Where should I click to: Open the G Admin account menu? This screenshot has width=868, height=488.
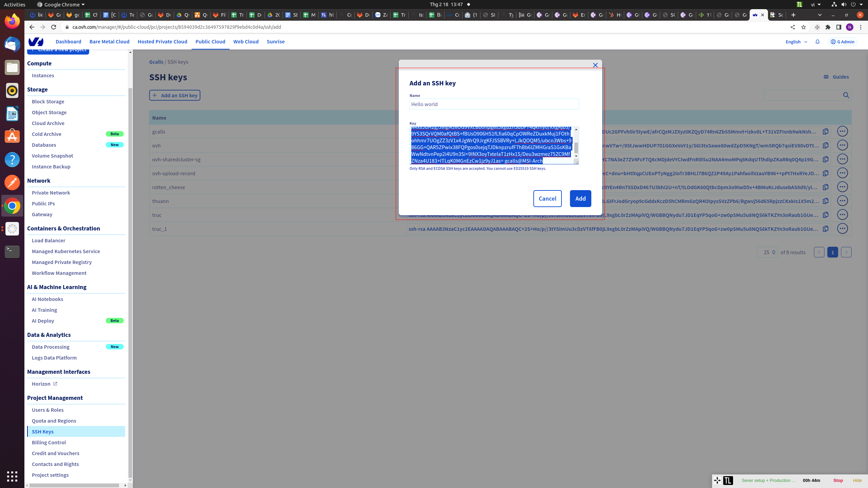[842, 42]
